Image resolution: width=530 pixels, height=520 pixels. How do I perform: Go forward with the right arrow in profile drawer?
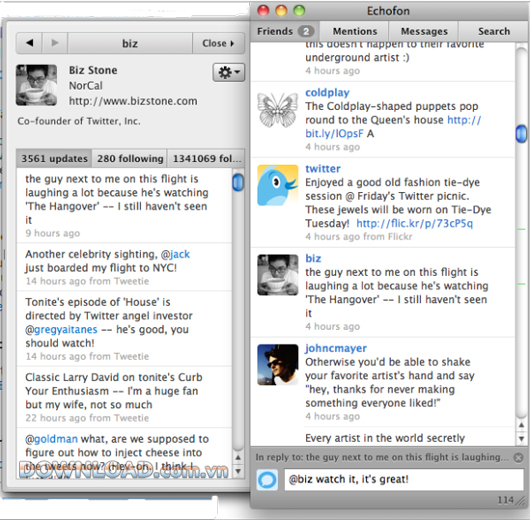click(x=55, y=43)
